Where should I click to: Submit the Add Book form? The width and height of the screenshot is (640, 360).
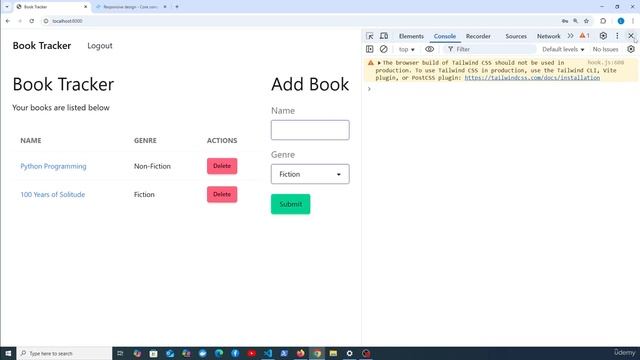coord(291,204)
